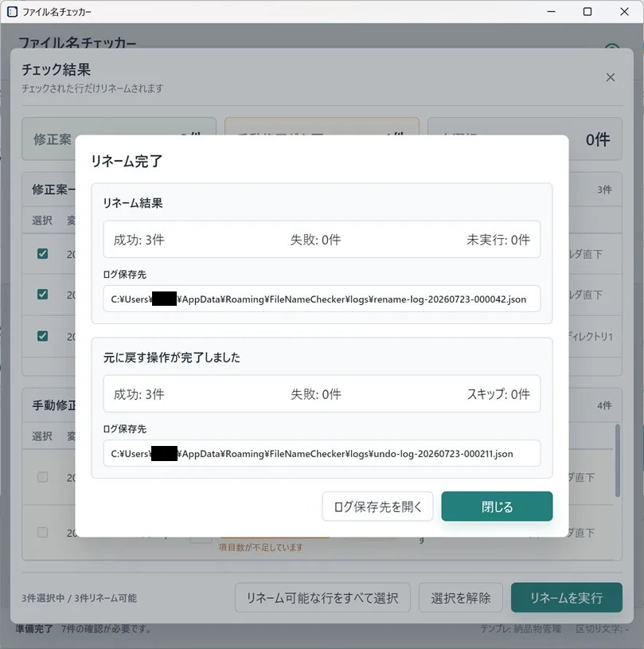Close the ファイル名チェッカー window
This screenshot has width=644, height=649.
624,12
